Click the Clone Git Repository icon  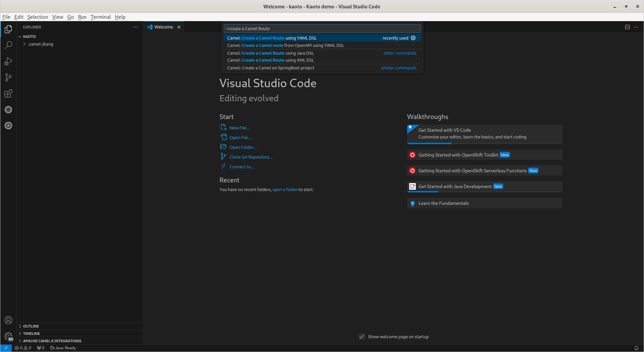coord(223,157)
